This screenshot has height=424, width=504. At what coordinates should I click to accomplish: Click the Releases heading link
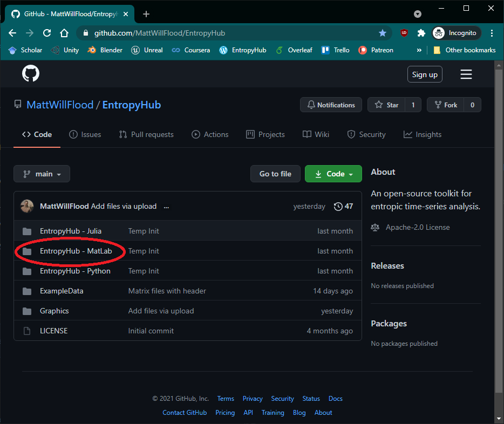click(387, 266)
